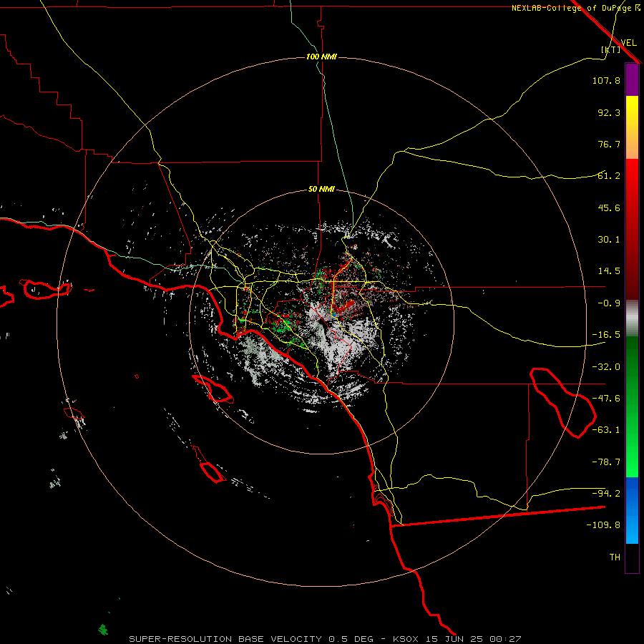
Task: Click the -0.9 scale value
Action: coord(609,303)
